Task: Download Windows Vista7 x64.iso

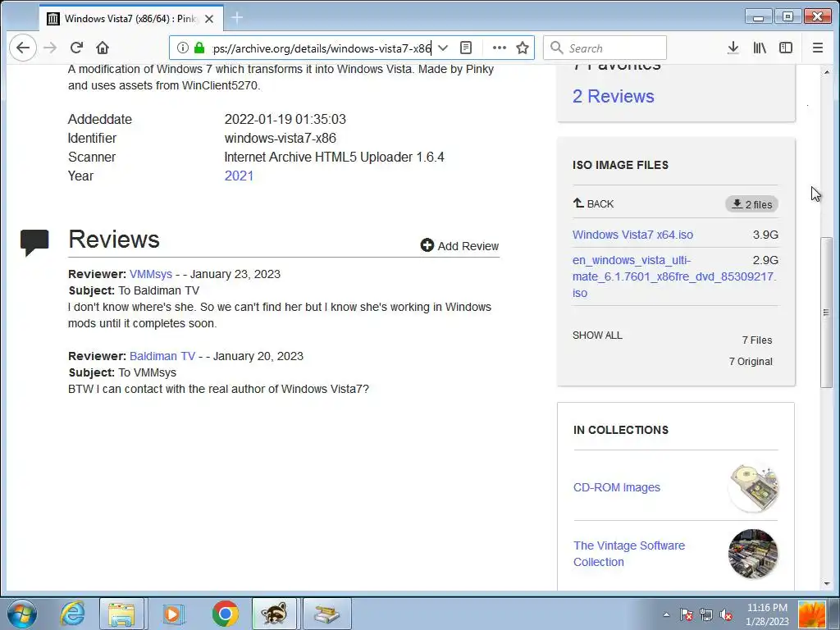Action: pos(632,235)
